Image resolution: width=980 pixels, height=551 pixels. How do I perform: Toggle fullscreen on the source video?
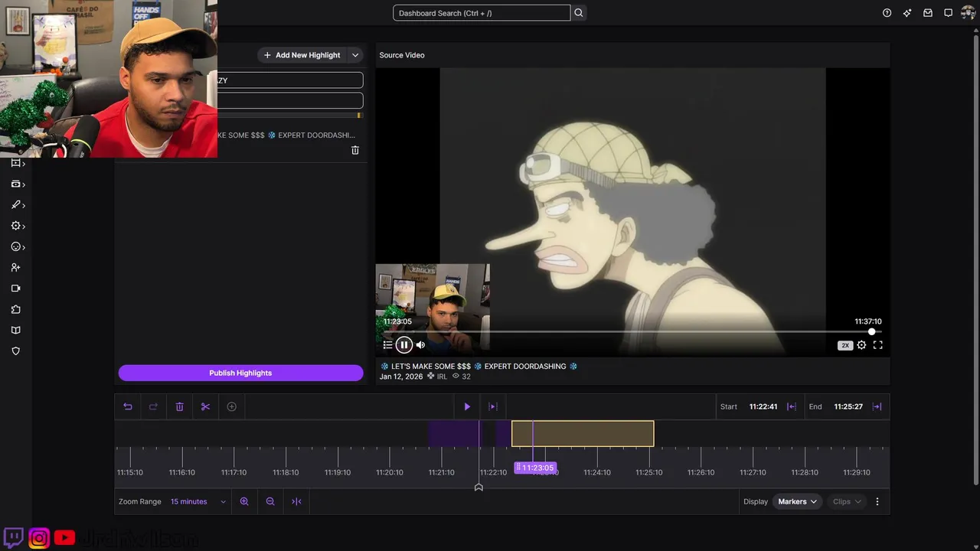878,345
